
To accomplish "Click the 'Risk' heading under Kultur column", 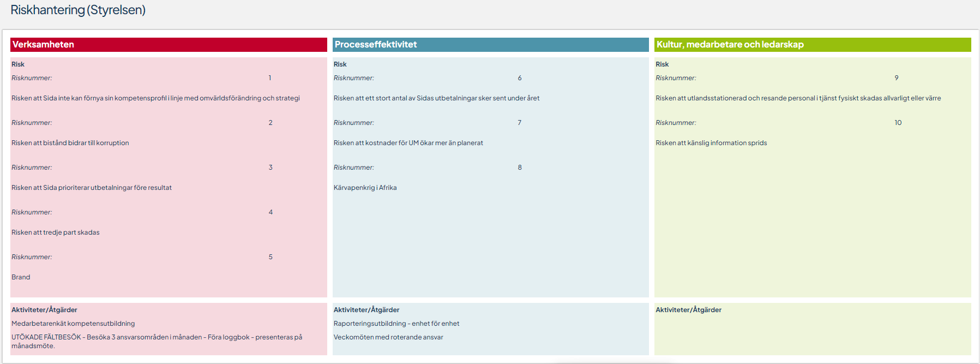I will (x=662, y=64).
